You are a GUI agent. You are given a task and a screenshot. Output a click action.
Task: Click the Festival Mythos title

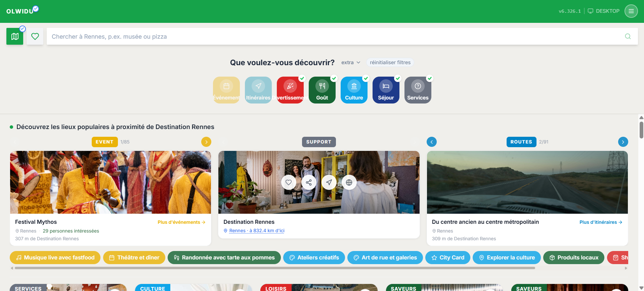(x=36, y=222)
